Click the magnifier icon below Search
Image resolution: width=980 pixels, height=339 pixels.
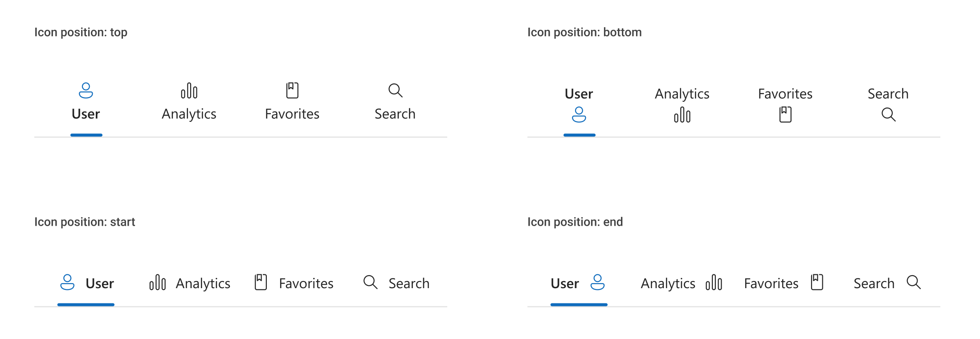pos(888,115)
